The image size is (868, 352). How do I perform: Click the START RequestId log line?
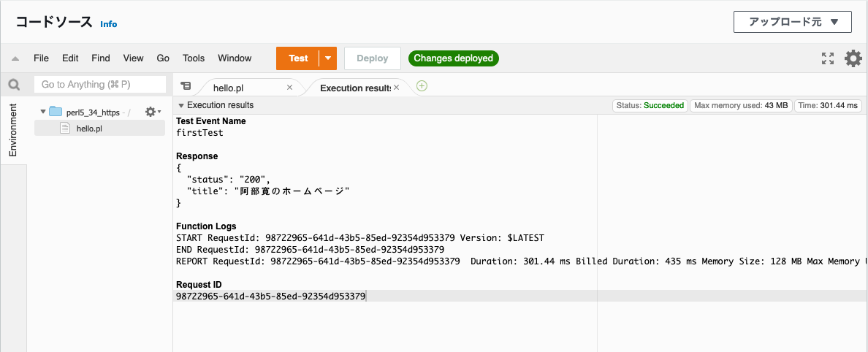click(x=359, y=238)
